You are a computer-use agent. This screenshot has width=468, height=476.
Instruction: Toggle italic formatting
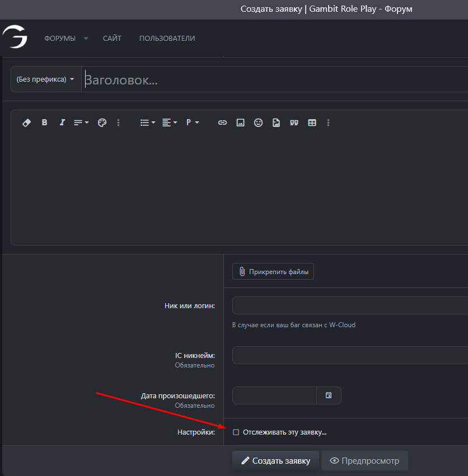pos(62,122)
